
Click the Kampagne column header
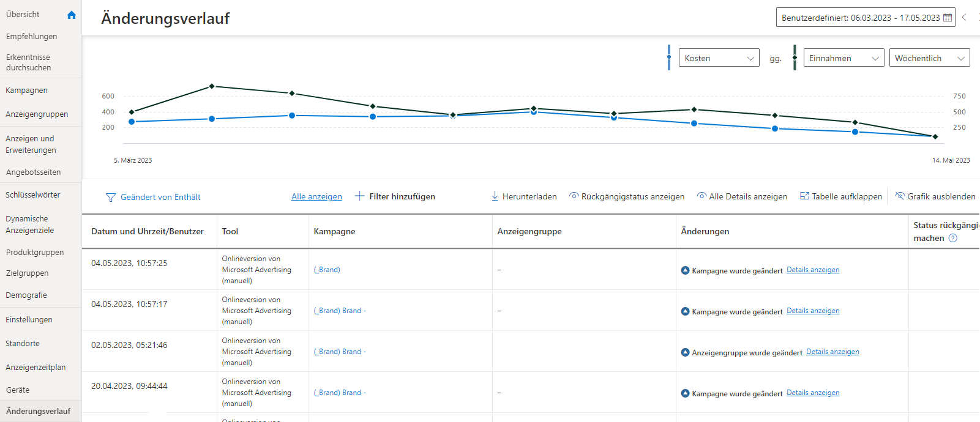334,232
